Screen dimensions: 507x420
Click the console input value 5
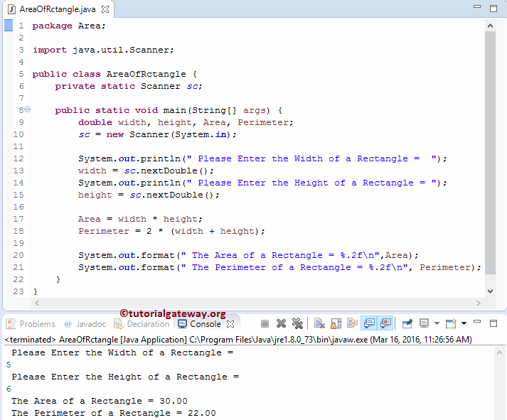pyautogui.click(x=9, y=365)
